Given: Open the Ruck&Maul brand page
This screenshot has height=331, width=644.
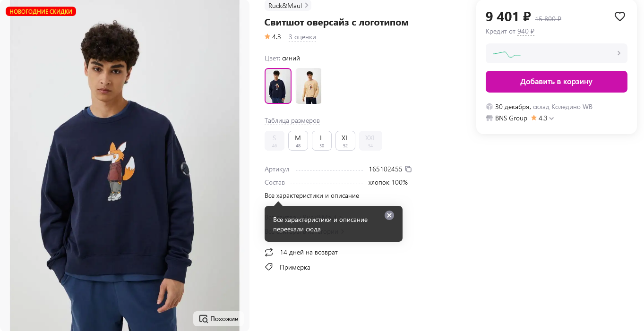Looking at the screenshot, I should click(288, 6).
